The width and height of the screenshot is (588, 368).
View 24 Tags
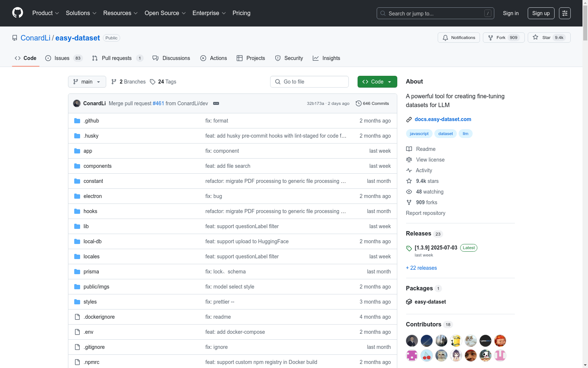[163, 82]
